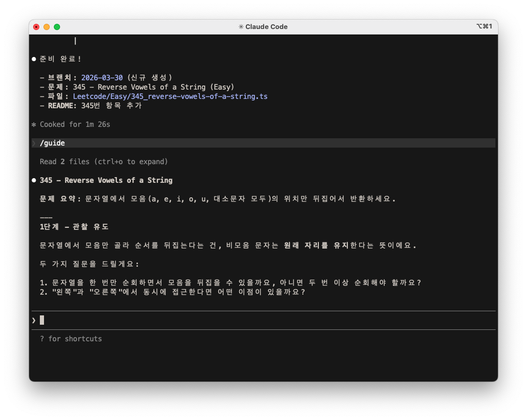Screen dimensions: 527x420
Task: Click the 문제 요약 label
Action: [60, 199]
